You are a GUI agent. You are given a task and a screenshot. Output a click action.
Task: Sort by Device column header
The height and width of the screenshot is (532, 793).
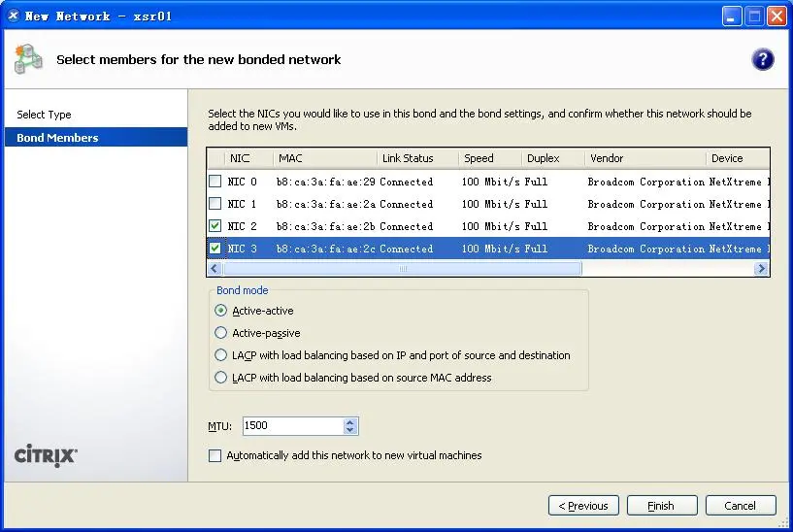738,158
